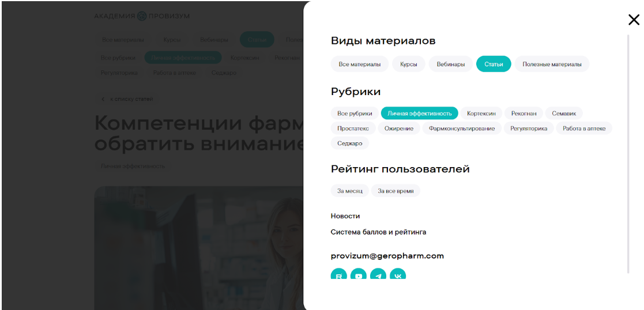
Task: Choose Работа в аптеке in the side menu
Action: pos(584,128)
